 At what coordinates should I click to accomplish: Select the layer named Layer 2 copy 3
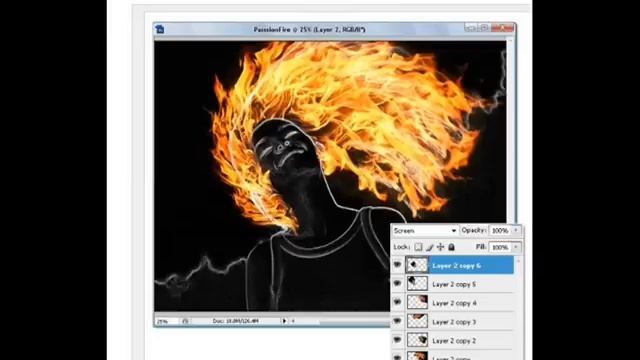pos(454,322)
